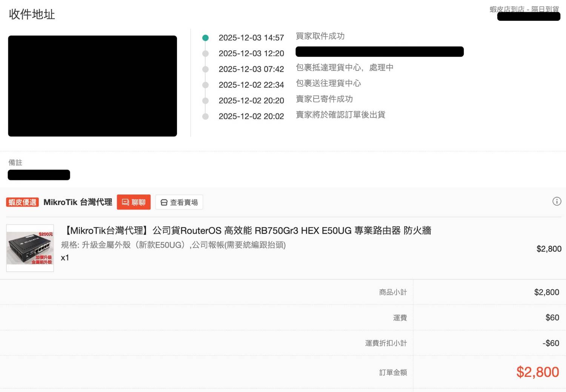Viewport: 566px width, 392px height.
Task: Click the gray dot at 2025-12-02 22:34
Action: click(x=205, y=85)
